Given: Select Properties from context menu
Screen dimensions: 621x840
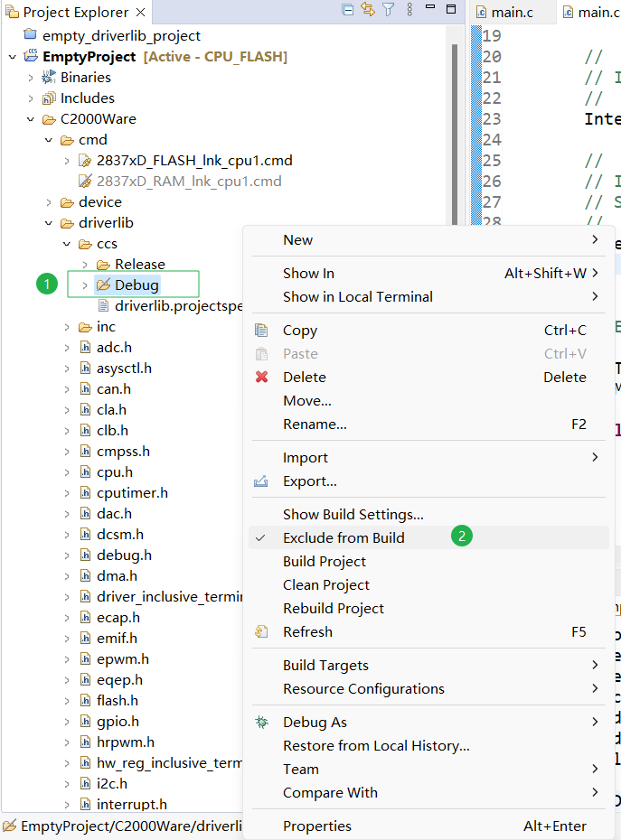Looking at the screenshot, I should [317, 826].
